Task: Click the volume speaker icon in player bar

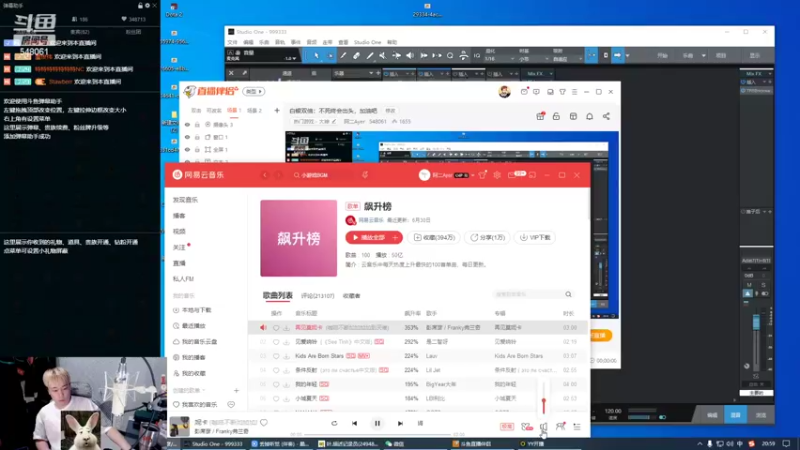Action: tap(543, 427)
